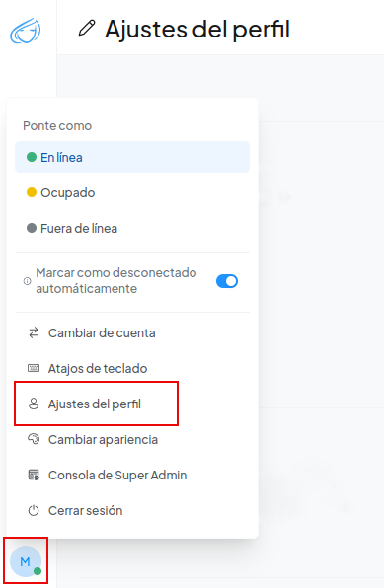384x588 pixels.
Task: Click the power icon for Cerrar sesión
Action: [34, 510]
